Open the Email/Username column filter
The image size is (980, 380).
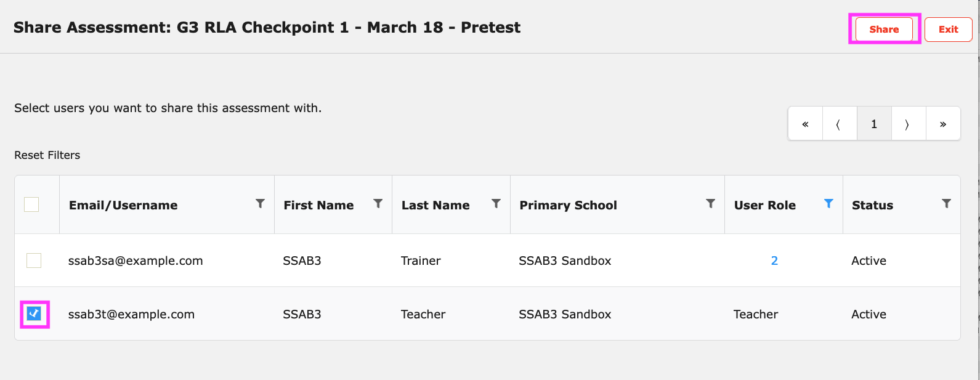[260, 203]
